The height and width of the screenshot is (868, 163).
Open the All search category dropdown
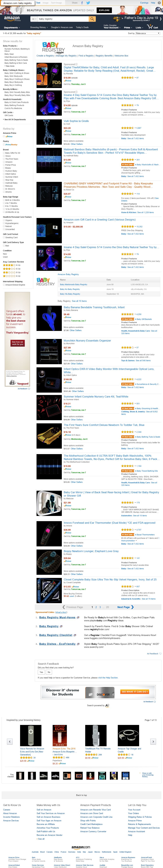click(x=34, y=19)
